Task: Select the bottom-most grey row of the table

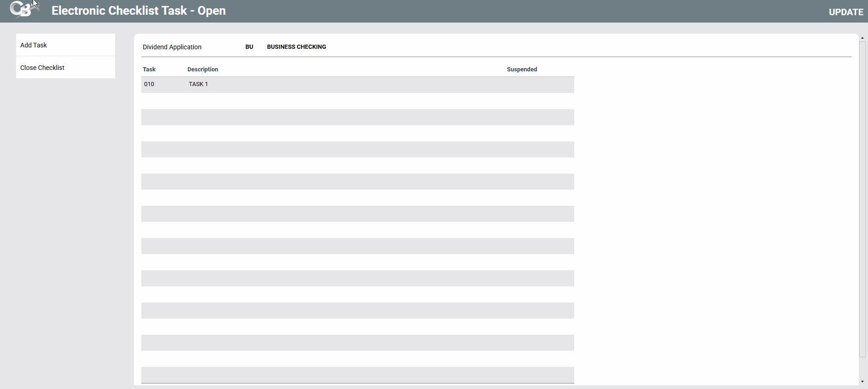Action: pos(357,375)
